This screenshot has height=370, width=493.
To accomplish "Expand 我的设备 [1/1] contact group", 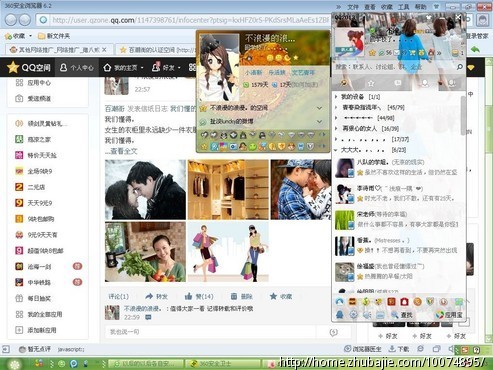I will [358, 97].
